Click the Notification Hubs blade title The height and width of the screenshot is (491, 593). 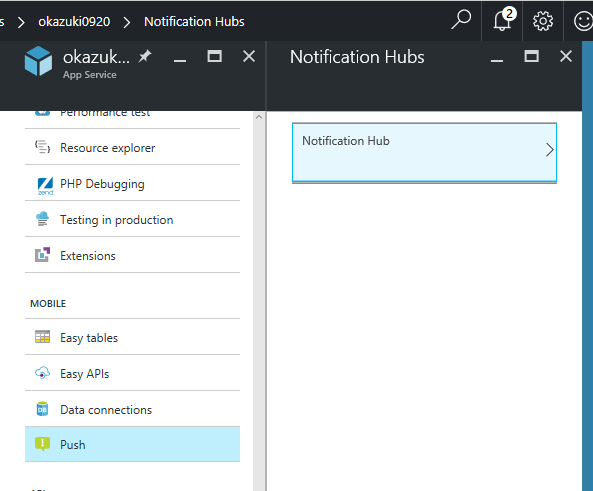coord(357,57)
